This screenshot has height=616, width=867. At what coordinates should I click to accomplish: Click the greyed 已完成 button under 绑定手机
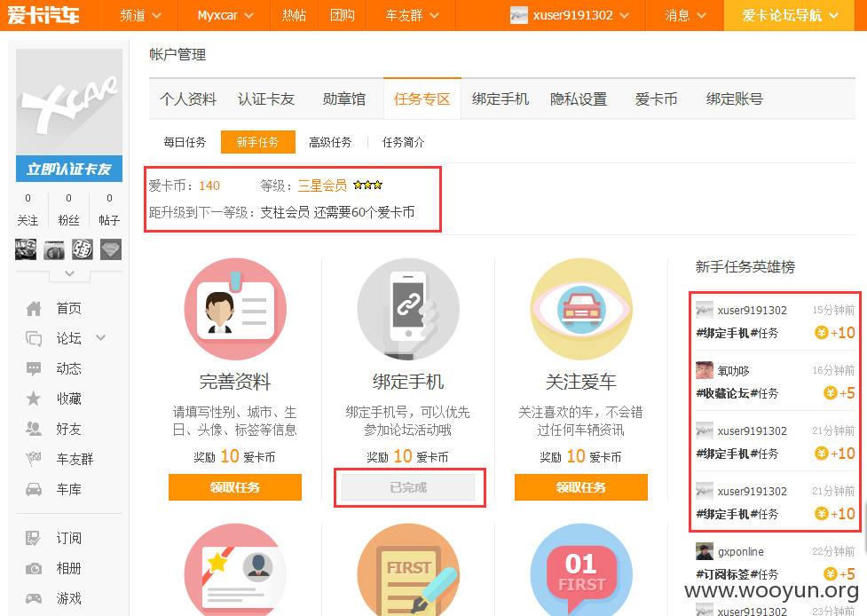point(408,487)
